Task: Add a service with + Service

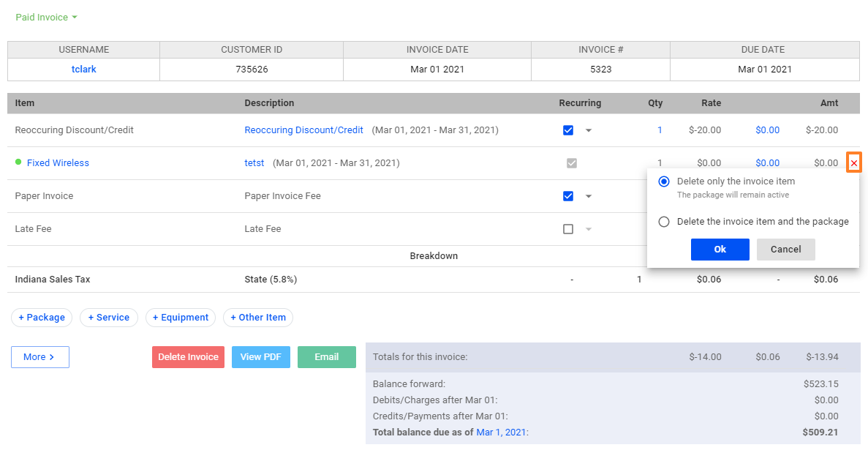Action: [108, 318]
